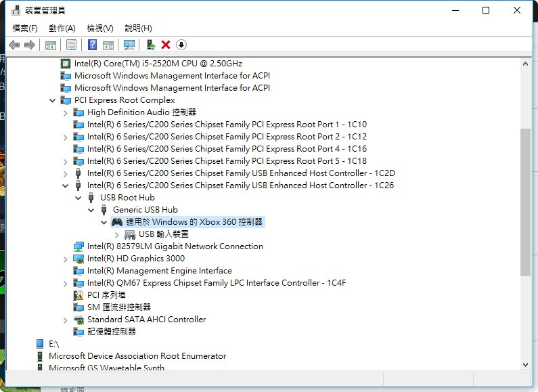Click the blue Help question mark icon
The width and height of the screenshot is (538, 392).
point(93,45)
